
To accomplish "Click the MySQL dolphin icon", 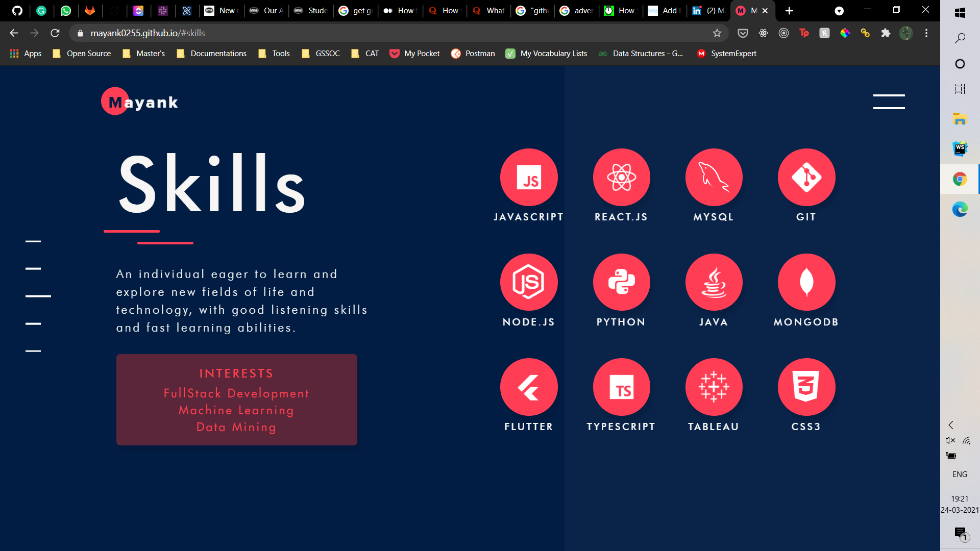I will (x=714, y=178).
